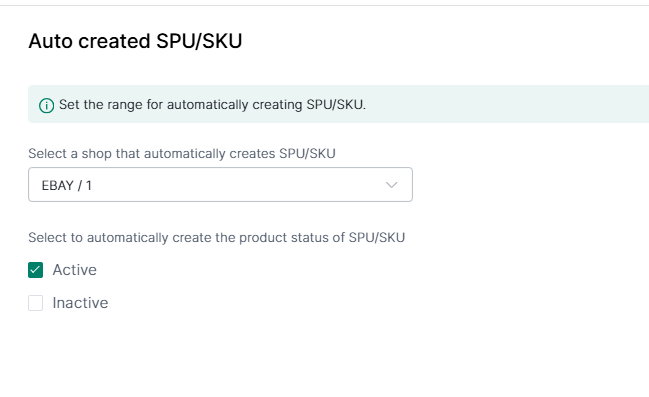
Task: Click the word 'SPU/SKU' in the page title
Action: [199, 41]
